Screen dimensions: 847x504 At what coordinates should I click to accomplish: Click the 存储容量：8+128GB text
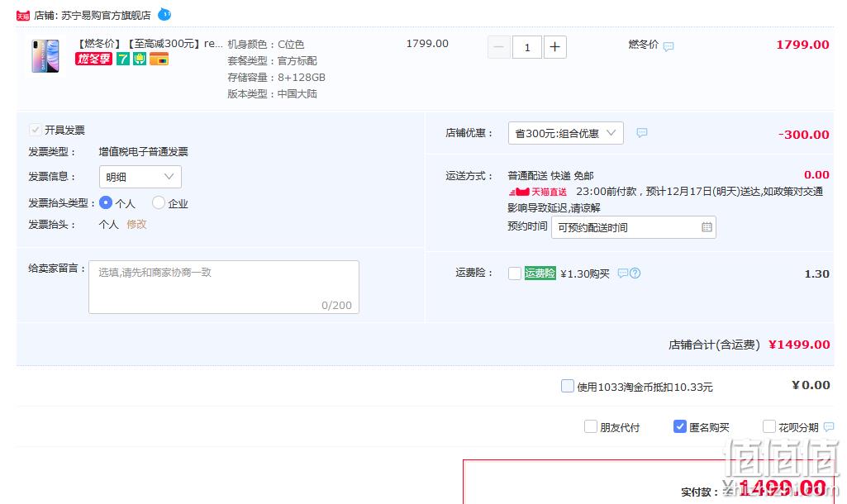[x=276, y=77]
